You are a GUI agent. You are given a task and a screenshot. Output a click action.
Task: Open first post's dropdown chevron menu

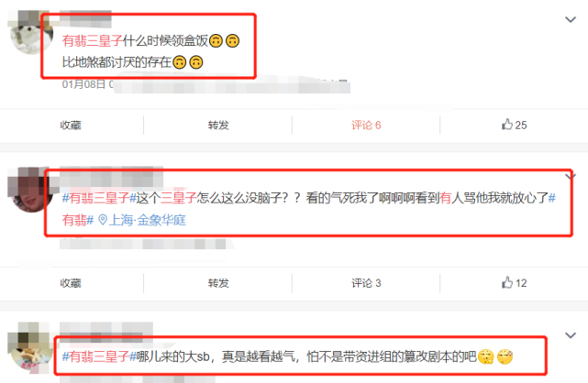[x=571, y=19]
